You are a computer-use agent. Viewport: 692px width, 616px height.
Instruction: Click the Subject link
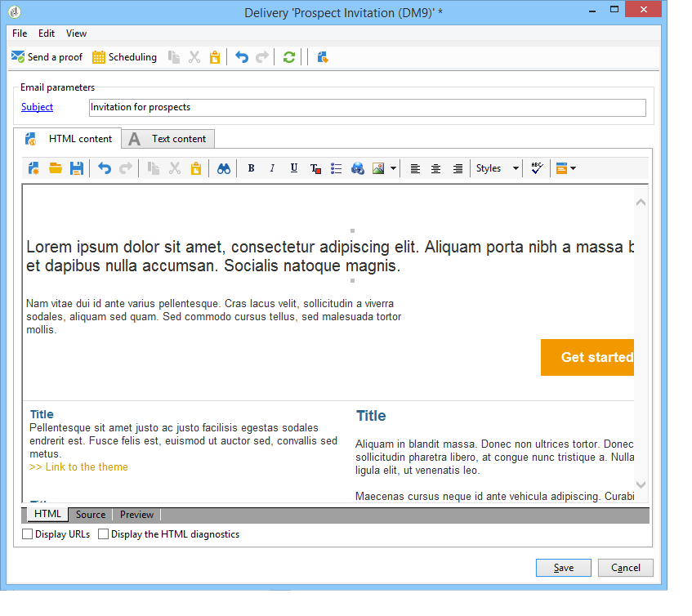click(x=37, y=107)
